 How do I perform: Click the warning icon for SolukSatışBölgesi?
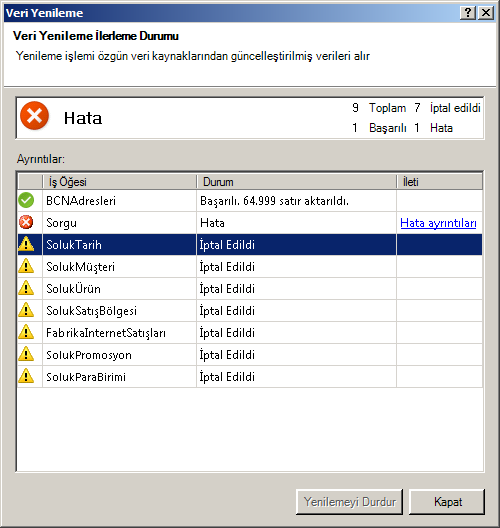coord(26,310)
